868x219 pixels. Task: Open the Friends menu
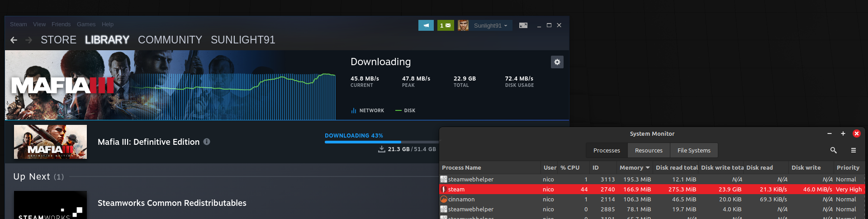(x=61, y=24)
